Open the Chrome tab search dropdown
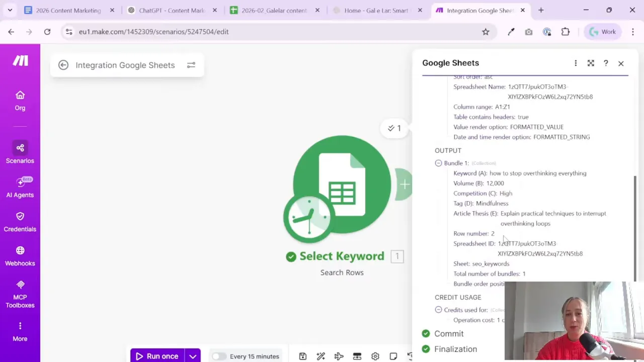 click(x=10, y=10)
